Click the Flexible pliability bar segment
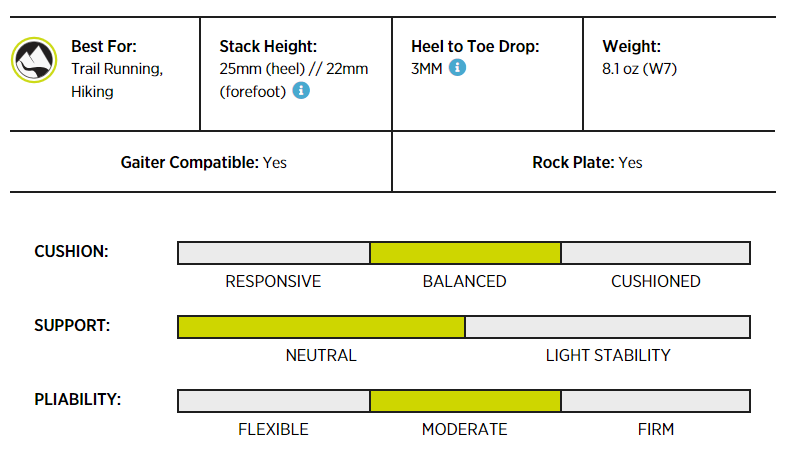Viewport: 790px width, 454px height. tap(273, 401)
